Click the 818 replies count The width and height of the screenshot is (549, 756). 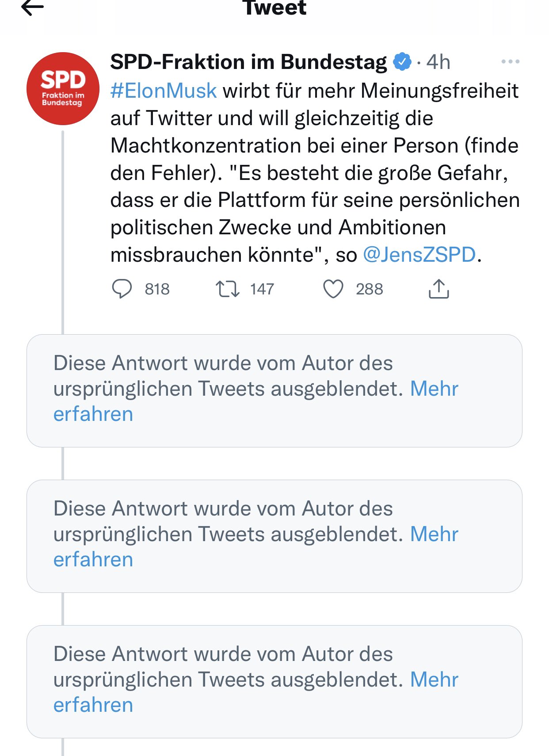157,289
